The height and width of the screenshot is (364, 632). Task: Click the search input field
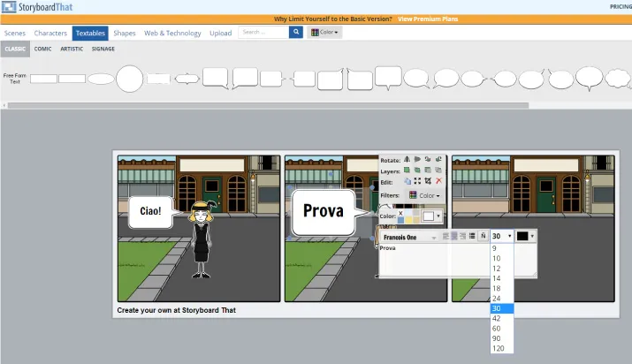pos(263,33)
